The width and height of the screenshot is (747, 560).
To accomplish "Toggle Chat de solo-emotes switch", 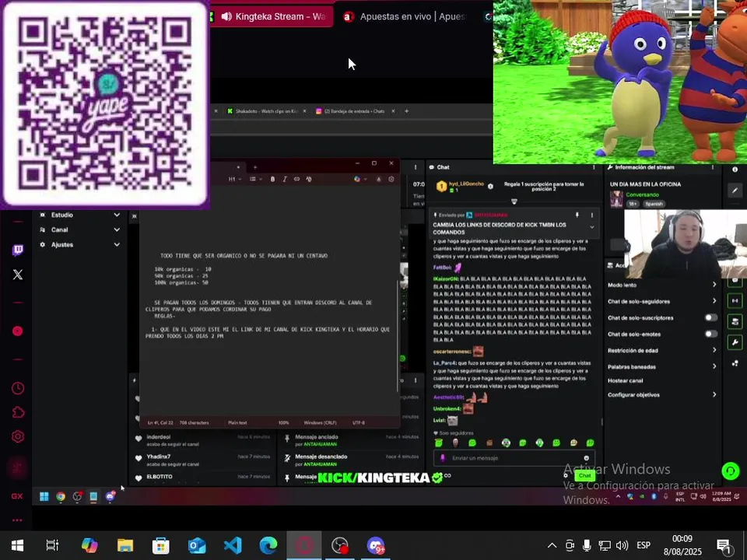I will [x=710, y=334].
